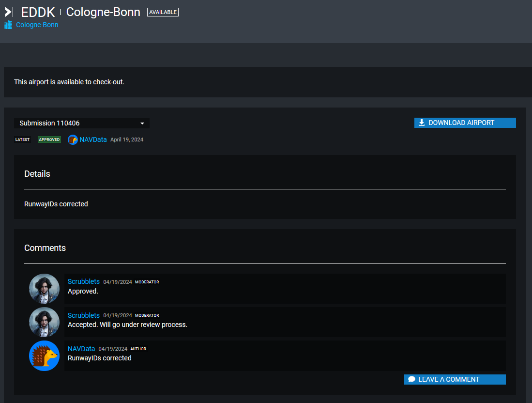Click the 'RunwayIDs corrected' details text
The image size is (532, 403).
click(x=56, y=204)
